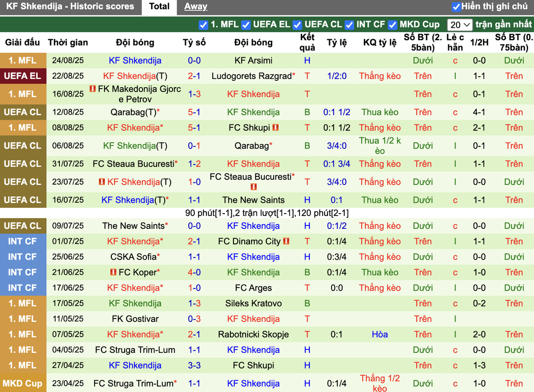The image size is (534, 392).
Task: Toggle the INT CF filter checkbox
Action: pyautogui.click(x=349, y=25)
